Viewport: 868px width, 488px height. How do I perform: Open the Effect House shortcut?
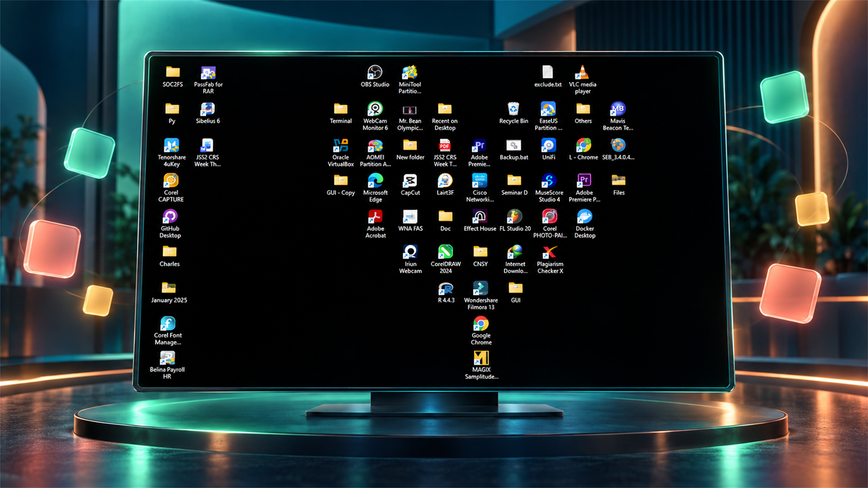click(x=480, y=217)
